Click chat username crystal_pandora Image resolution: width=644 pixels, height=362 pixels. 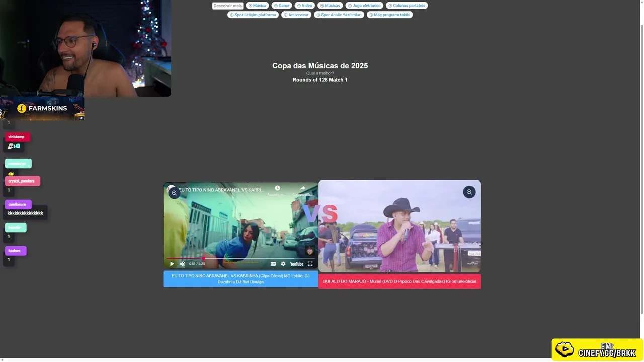tap(22, 181)
